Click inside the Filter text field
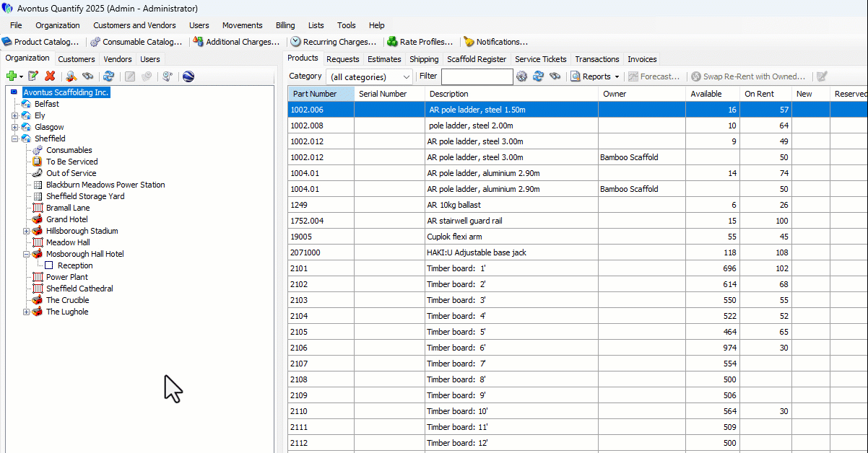Screen dimensions: 868x453 pos(477,76)
